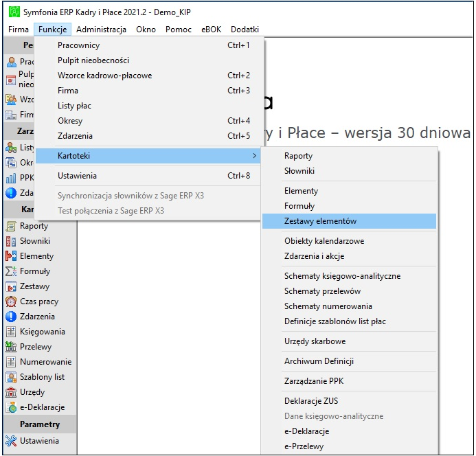This screenshot has height=456, width=476.
Task: Click the Szablony list sidebar icon
Action: (11, 377)
